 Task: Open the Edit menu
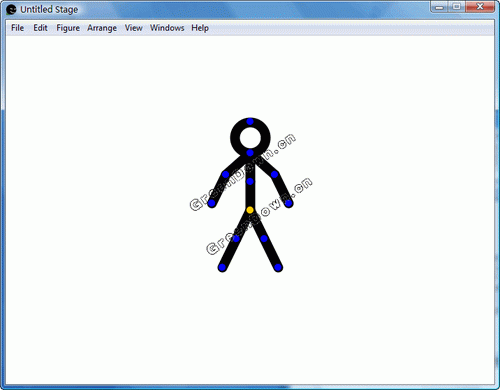(x=40, y=28)
